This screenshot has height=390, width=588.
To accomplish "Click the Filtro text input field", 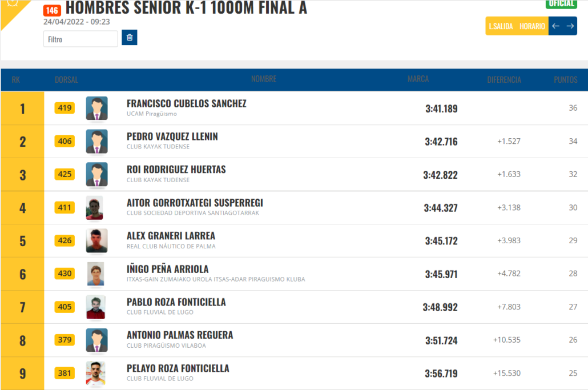I will (80, 39).
